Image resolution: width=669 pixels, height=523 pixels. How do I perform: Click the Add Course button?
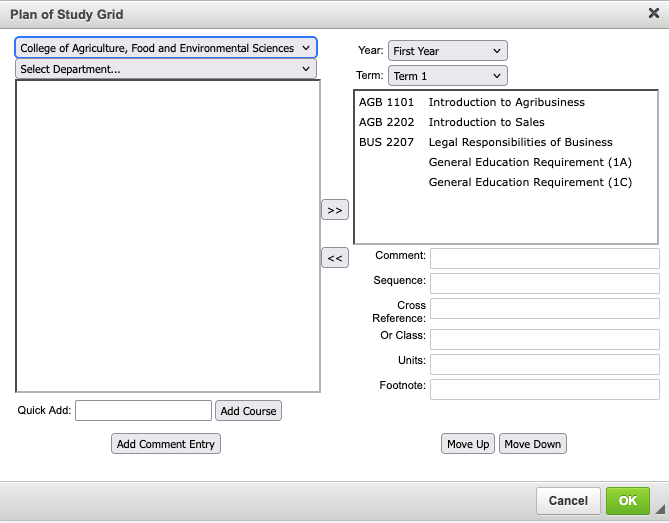click(248, 411)
